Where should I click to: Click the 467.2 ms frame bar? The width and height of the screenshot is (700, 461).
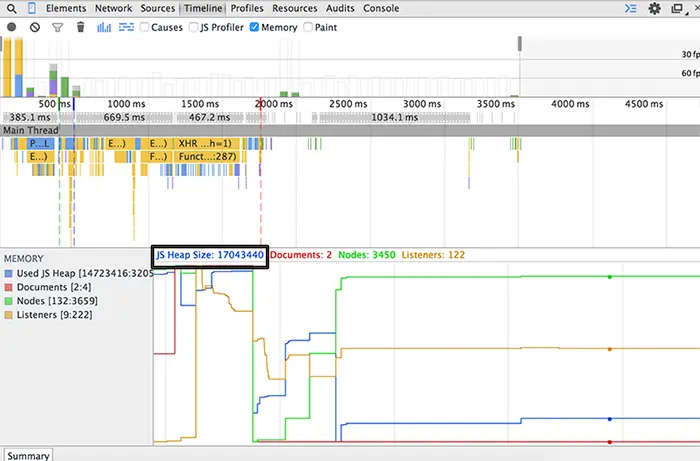point(210,117)
